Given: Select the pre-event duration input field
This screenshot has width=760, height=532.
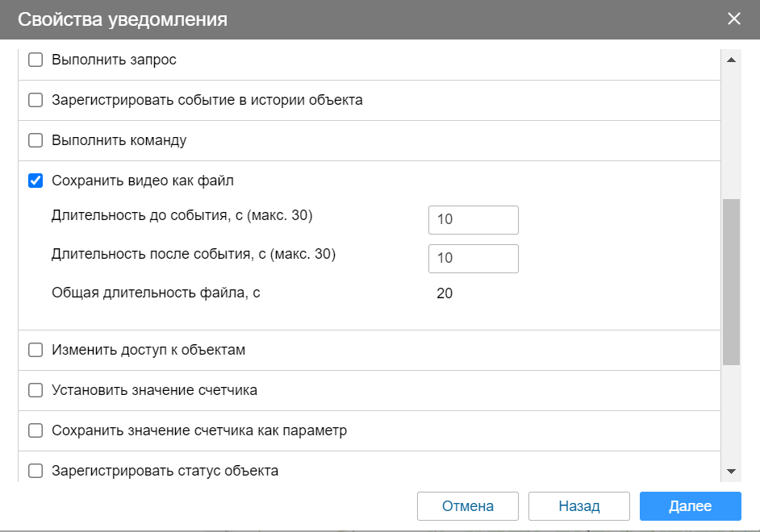Looking at the screenshot, I should 474,219.
